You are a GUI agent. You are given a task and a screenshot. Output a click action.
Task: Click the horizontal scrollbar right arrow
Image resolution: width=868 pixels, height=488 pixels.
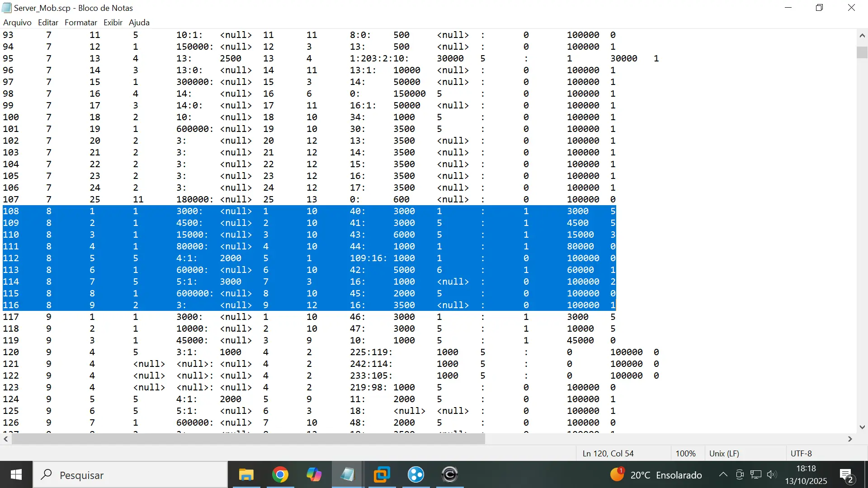click(x=850, y=439)
